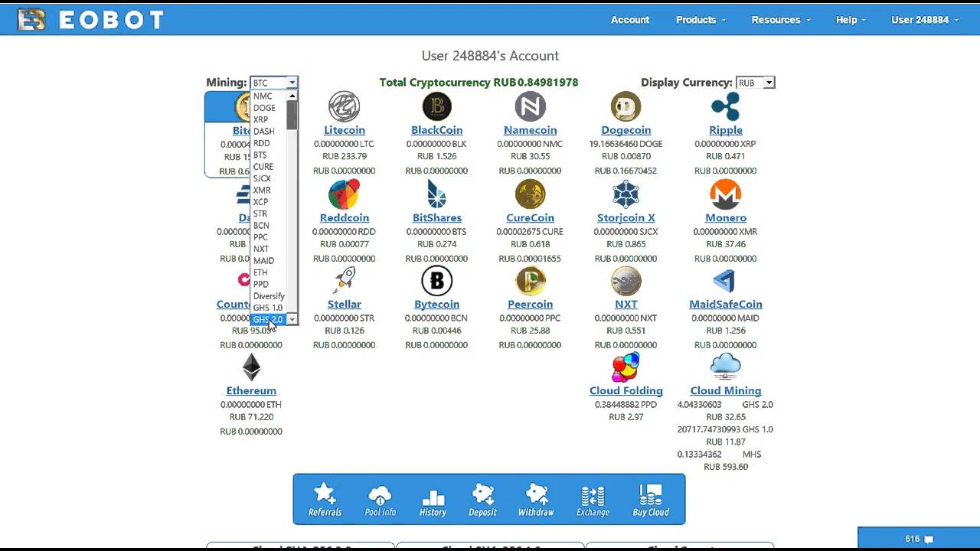
Task: Click the Cloud Mining cloud icon
Action: 725,367
